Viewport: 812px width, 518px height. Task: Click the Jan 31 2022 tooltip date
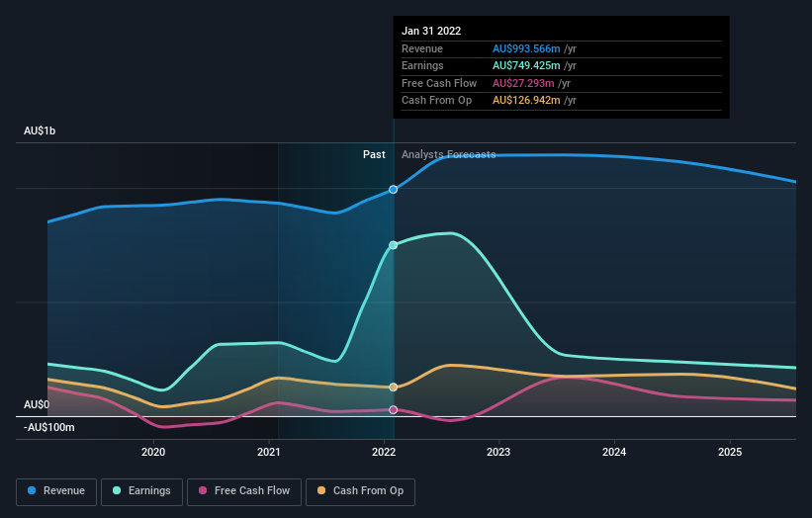[x=431, y=31]
